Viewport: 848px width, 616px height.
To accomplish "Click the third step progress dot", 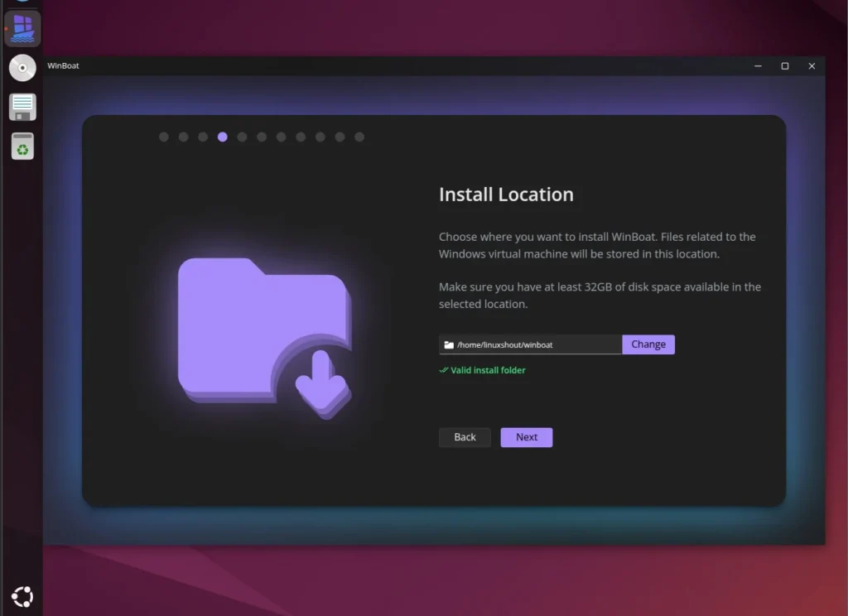I will coord(203,137).
